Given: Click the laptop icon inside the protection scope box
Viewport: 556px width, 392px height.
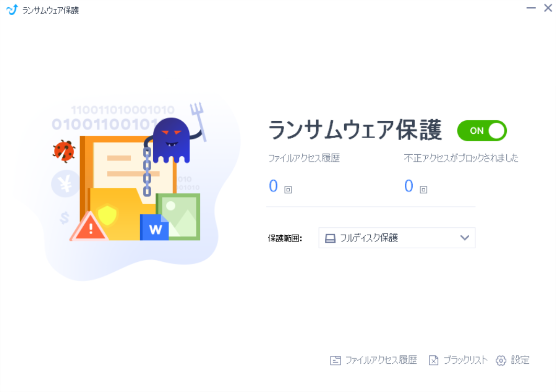Looking at the screenshot, I should pos(330,238).
